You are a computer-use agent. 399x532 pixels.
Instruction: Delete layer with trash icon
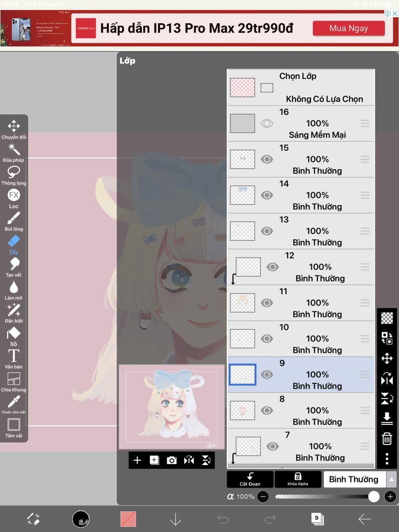pyautogui.click(x=387, y=439)
